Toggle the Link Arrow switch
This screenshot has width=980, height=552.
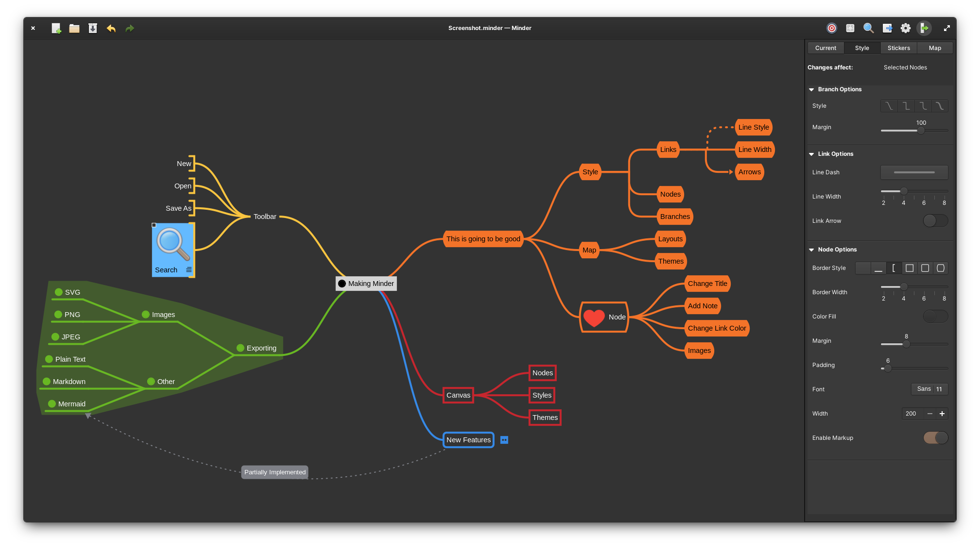coord(934,220)
